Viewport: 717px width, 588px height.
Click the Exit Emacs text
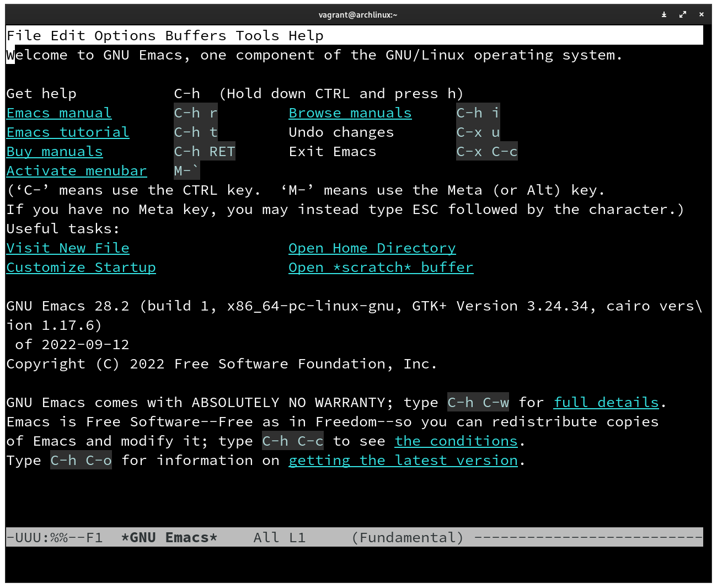[x=333, y=152]
